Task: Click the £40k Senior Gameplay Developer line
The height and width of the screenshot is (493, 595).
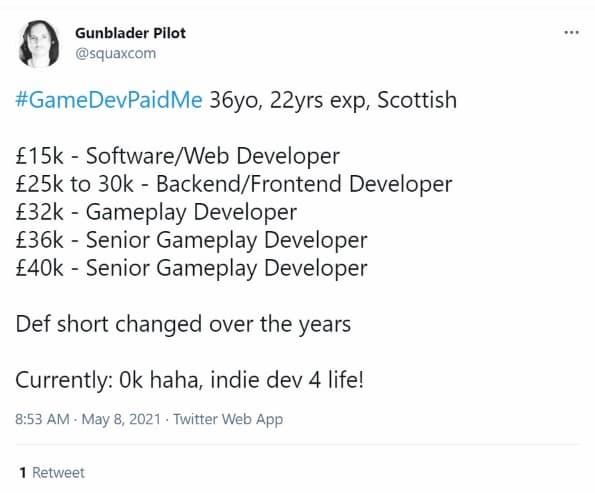Action: [x=191, y=268]
